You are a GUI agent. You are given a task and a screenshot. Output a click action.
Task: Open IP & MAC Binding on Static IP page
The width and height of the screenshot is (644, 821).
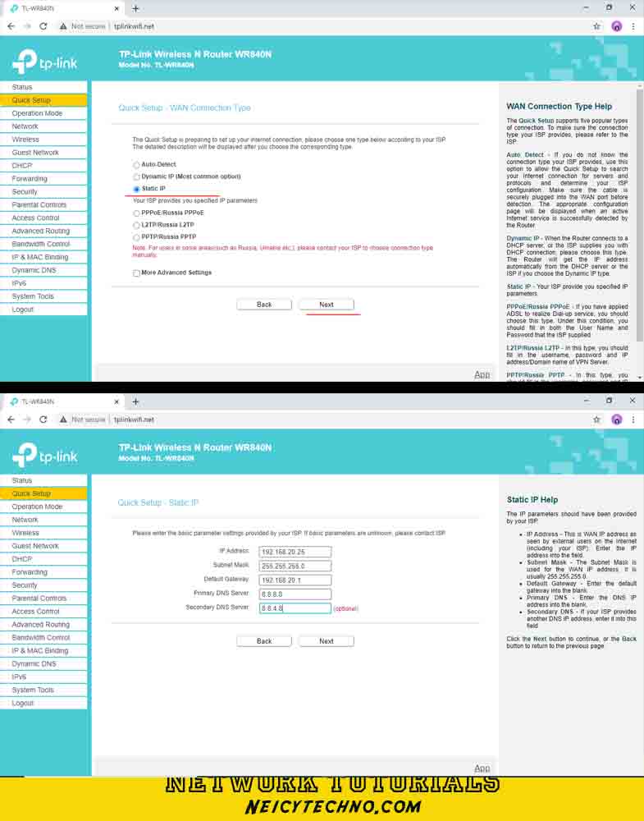43,650
